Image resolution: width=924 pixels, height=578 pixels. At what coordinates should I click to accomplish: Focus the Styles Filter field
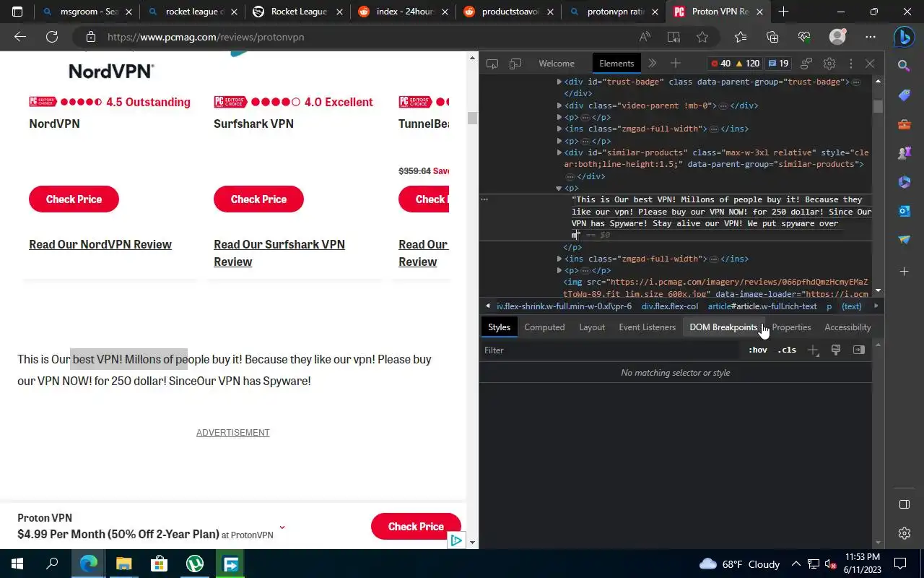612,350
